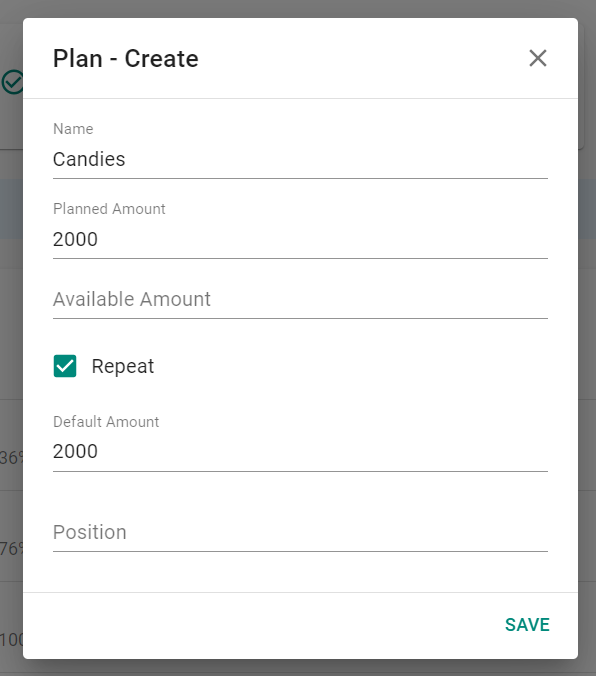This screenshot has height=676, width=596.
Task: Click the Default Amount floating label
Action: [x=106, y=422]
